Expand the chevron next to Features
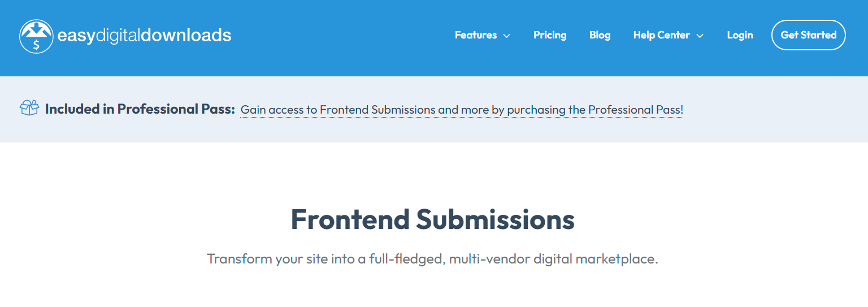868x307 pixels. [x=507, y=36]
